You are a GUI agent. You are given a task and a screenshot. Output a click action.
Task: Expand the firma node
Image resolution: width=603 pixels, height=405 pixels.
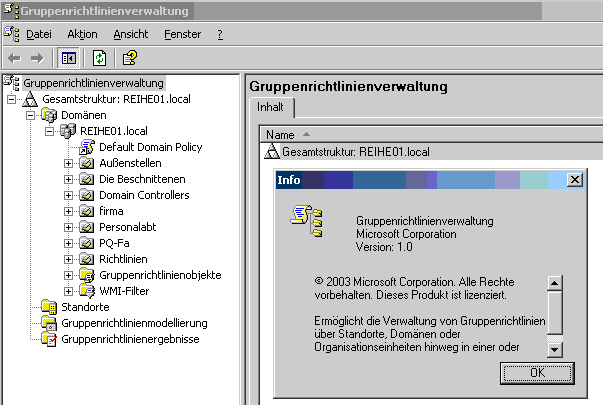pyautogui.click(x=68, y=212)
